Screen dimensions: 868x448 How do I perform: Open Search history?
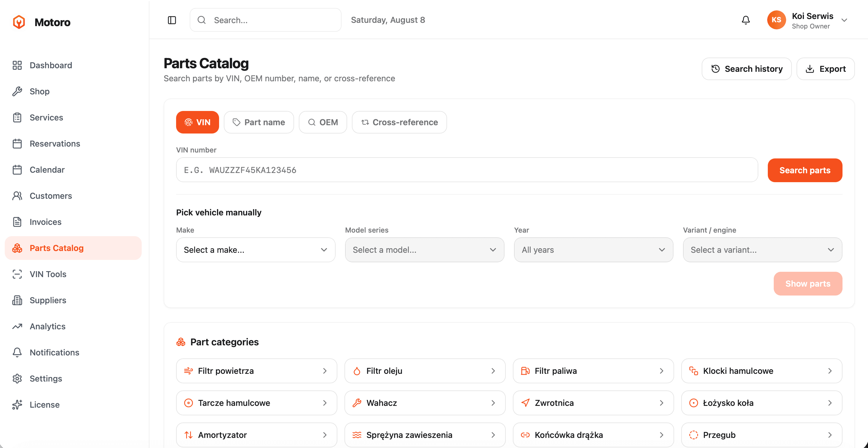(747, 69)
